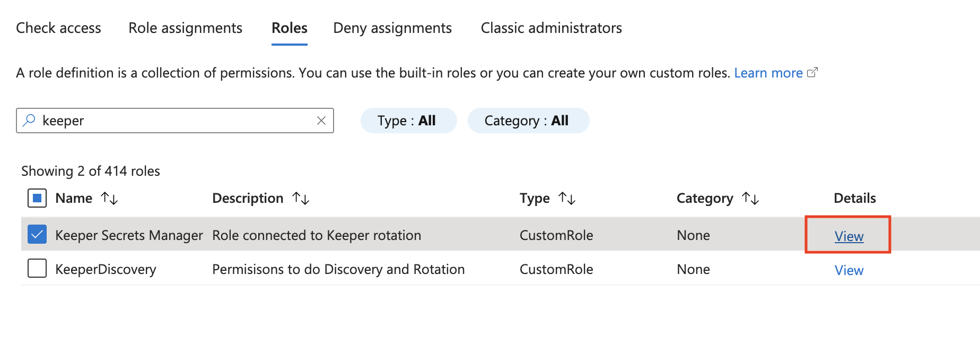Clear the keeper search text

point(321,121)
